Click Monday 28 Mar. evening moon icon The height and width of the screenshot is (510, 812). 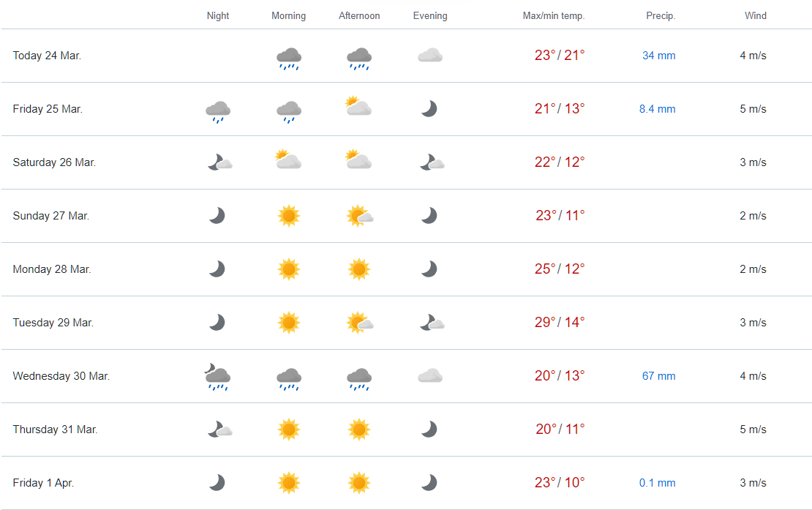[429, 269]
